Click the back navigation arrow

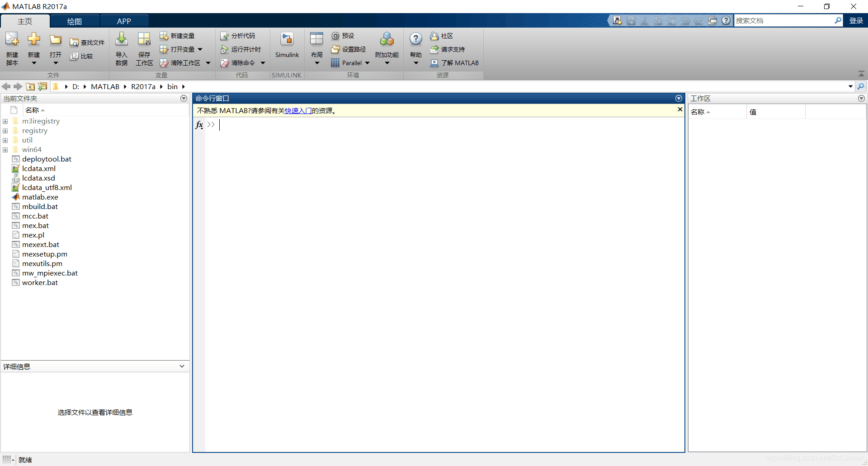[6, 86]
